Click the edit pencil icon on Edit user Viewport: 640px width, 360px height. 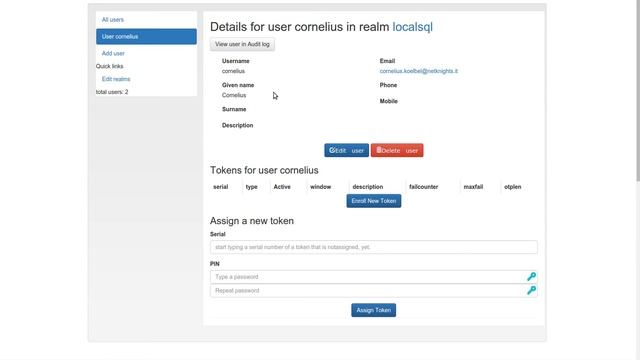(x=332, y=150)
